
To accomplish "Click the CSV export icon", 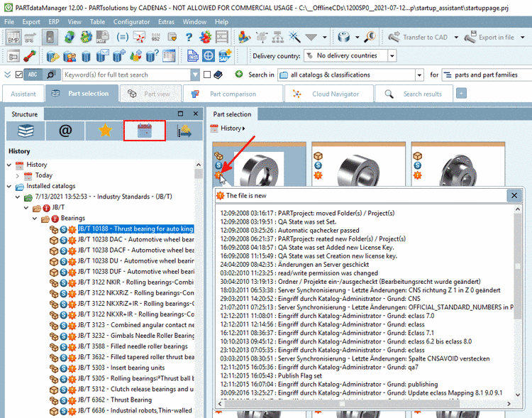I will [193, 55].
